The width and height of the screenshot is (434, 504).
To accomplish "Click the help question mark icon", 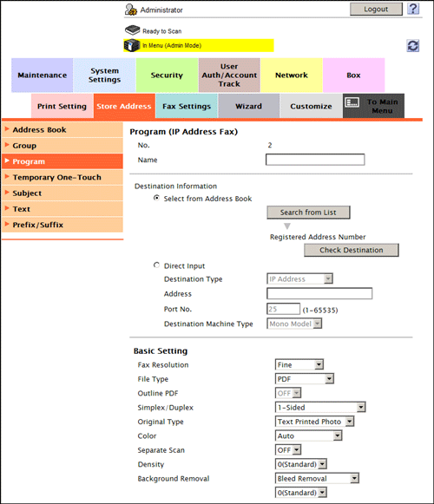I will (x=413, y=9).
